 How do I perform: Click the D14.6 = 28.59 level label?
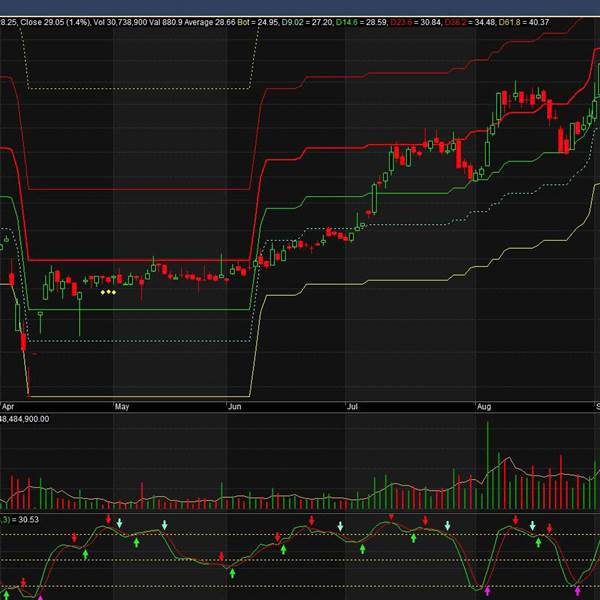[x=362, y=22]
